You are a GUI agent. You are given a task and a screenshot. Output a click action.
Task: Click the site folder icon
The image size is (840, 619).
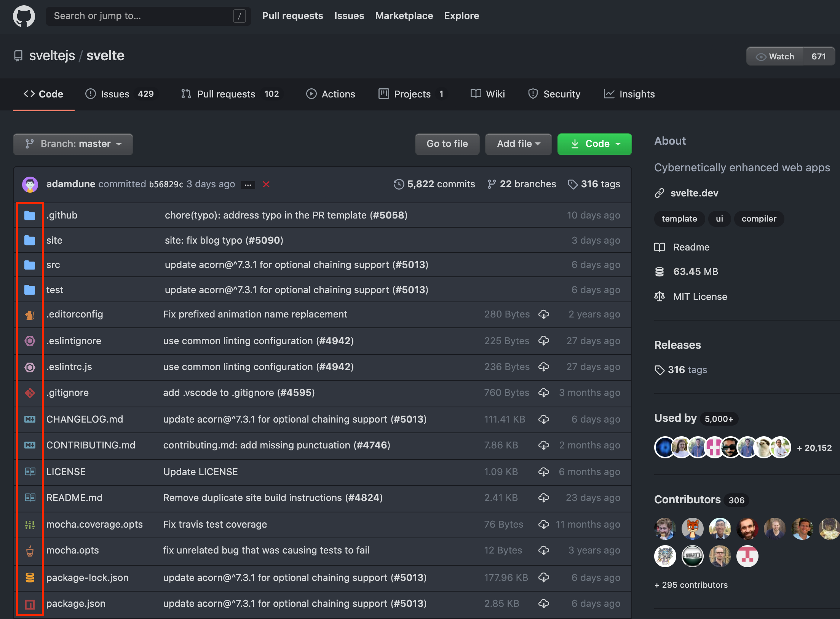(x=30, y=240)
